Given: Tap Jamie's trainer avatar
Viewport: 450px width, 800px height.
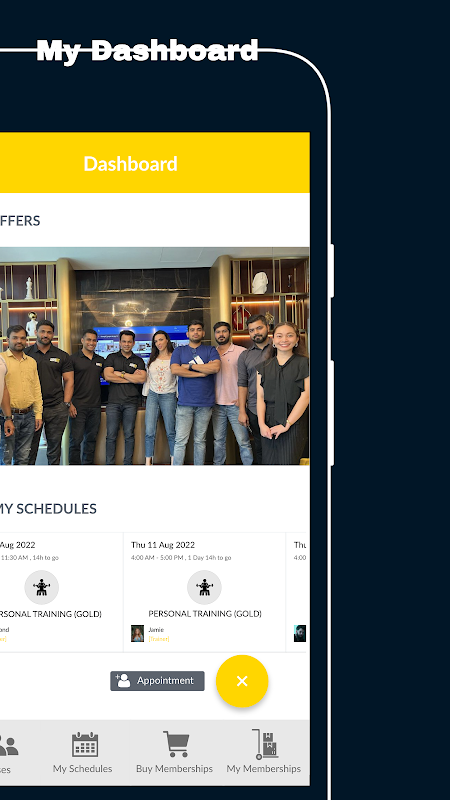Looking at the screenshot, I should (x=137, y=633).
